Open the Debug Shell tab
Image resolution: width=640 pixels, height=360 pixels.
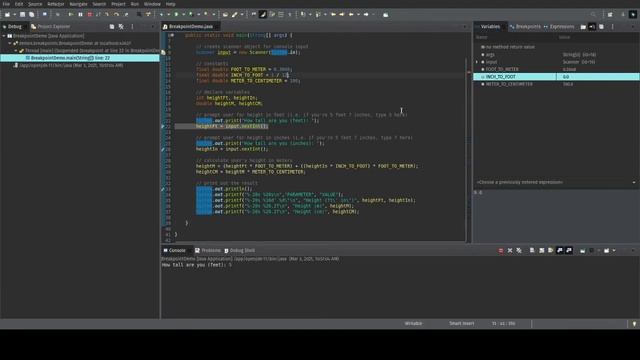240,250
